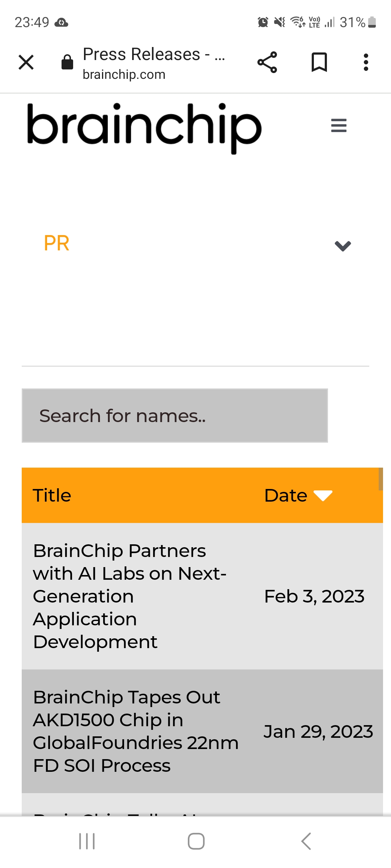The height and width of the screenshot is (868, 391).
Task: Tap the page title URL bar
Action: [154, 63]
